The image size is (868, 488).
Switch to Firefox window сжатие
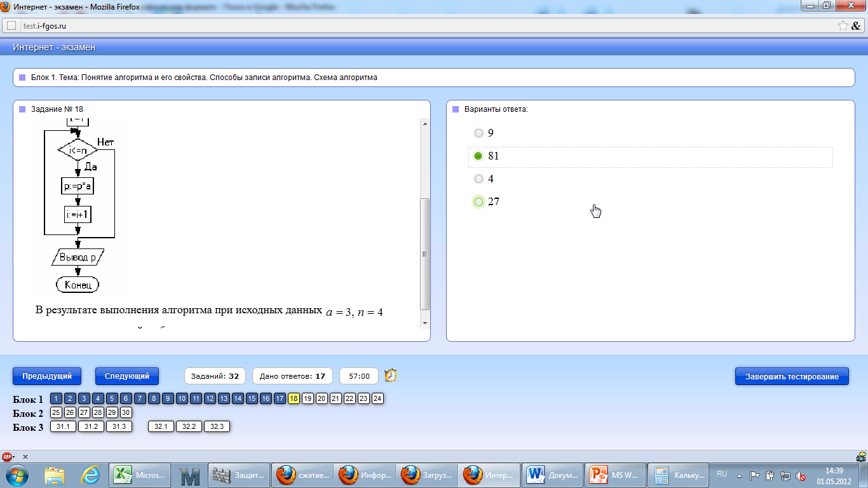[x=302, y=475]
